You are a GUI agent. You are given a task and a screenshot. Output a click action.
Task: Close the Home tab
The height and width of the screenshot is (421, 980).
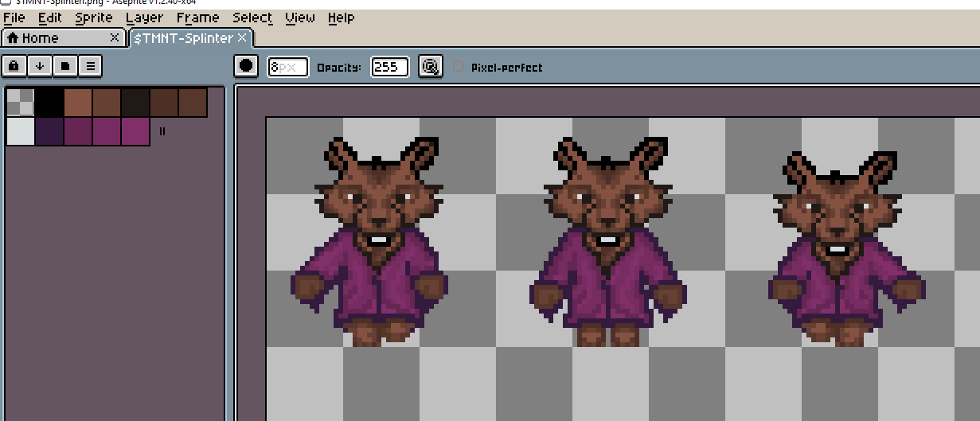(x=114, y=37)
